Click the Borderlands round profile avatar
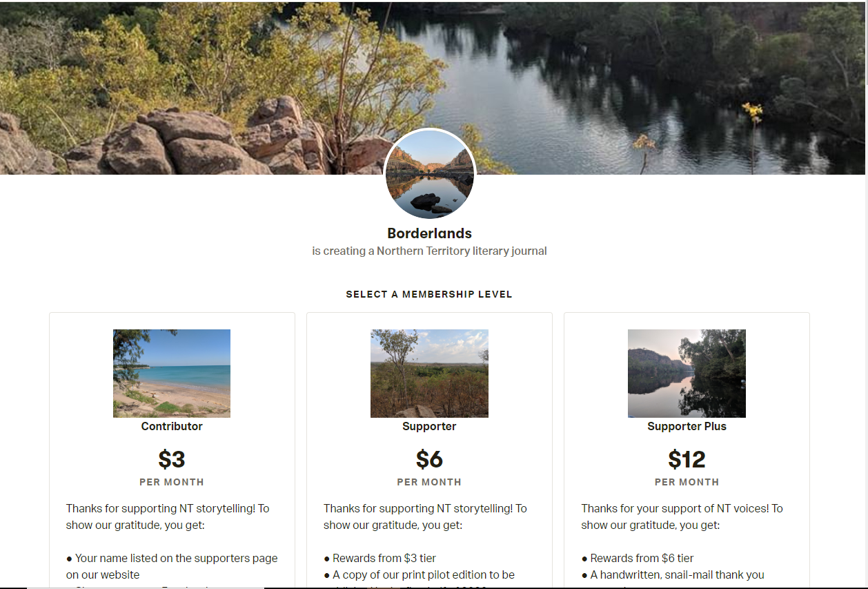Screen dimensions: 868x589 429,174
